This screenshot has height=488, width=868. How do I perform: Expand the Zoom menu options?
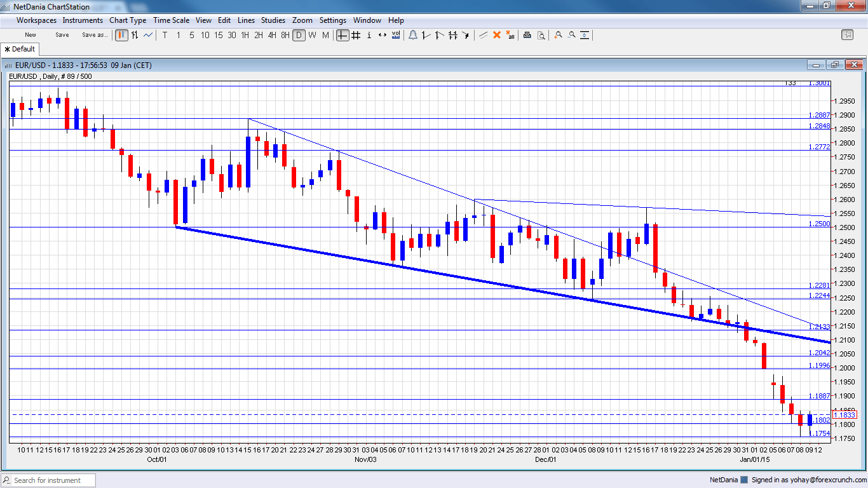[x=302, y=20]
